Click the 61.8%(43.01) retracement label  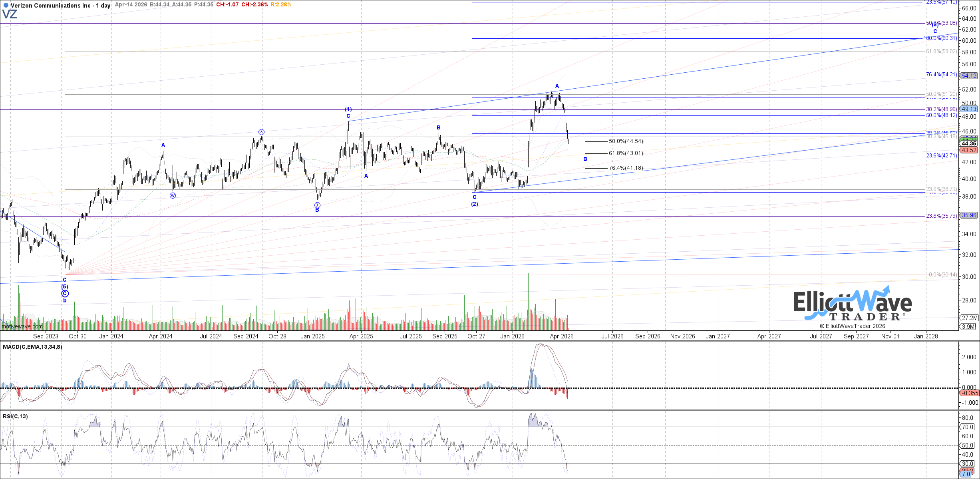(x=626, y=153)
